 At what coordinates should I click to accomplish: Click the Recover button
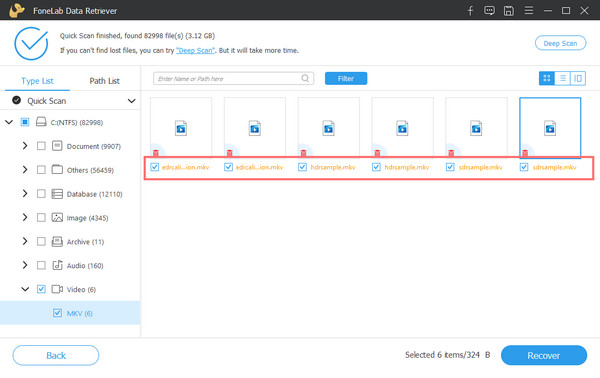click(x=543, y=355)
